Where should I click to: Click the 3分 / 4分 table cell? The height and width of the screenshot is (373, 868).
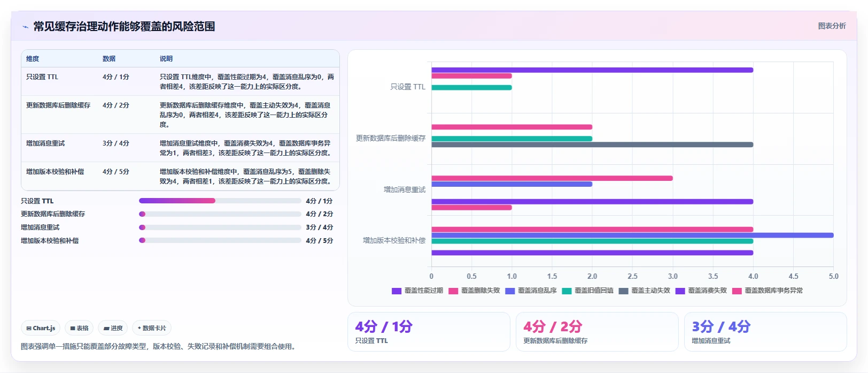pyautogui.click(x=116, y=143)
